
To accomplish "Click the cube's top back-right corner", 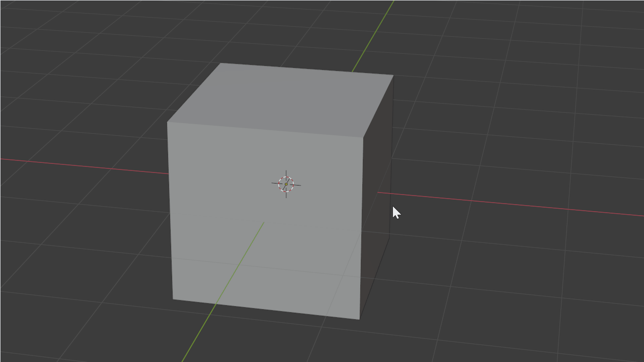I will click(x=393, y=75).
